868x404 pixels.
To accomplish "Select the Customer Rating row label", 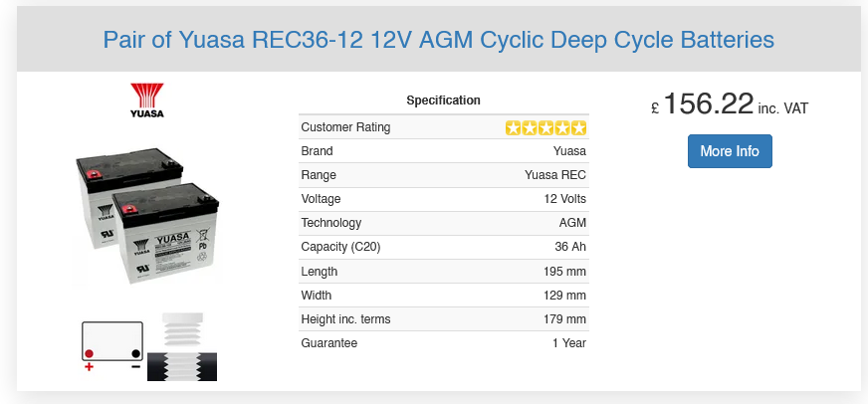I will (x=345, y=127).
